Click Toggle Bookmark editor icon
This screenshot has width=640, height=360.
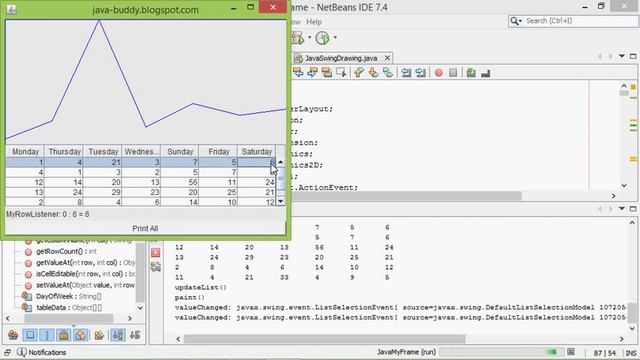[x=388, y=73]
